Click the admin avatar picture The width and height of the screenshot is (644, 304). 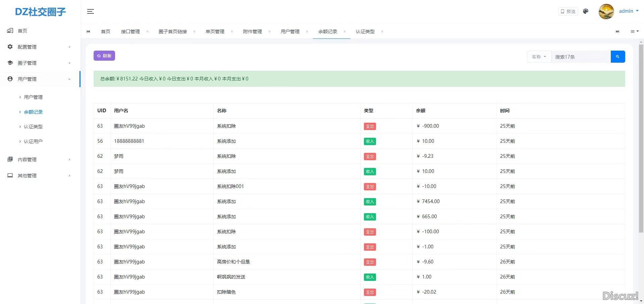606,11
